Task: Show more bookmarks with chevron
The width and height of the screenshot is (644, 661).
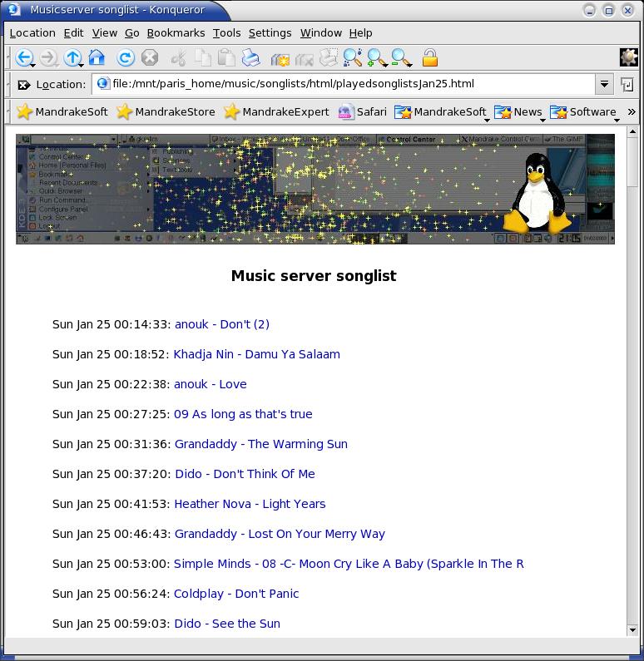Action: 632,111
